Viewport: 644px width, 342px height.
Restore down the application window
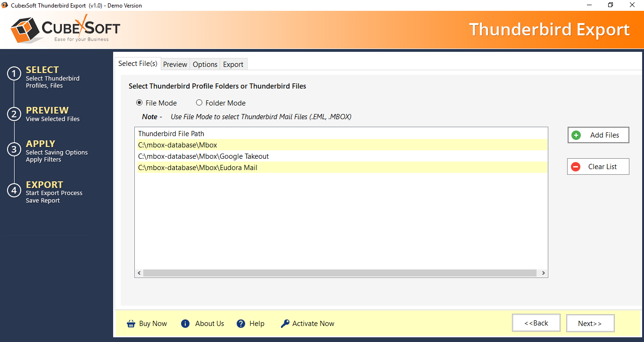tap(611, 5)
